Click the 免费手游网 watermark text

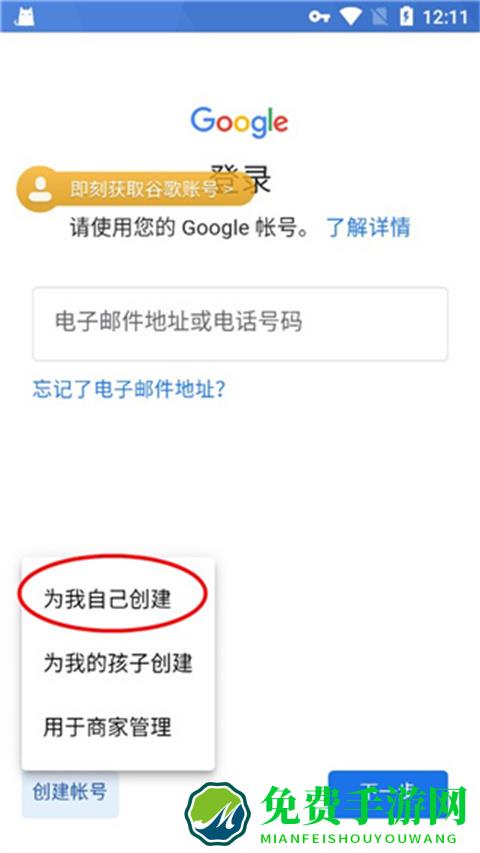(364, 807)
